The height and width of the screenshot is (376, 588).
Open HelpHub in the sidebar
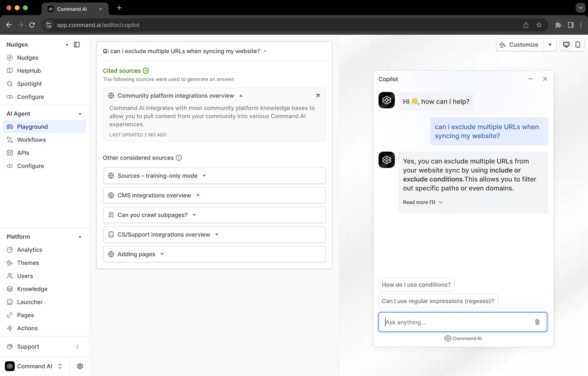(x=45, y=71)
